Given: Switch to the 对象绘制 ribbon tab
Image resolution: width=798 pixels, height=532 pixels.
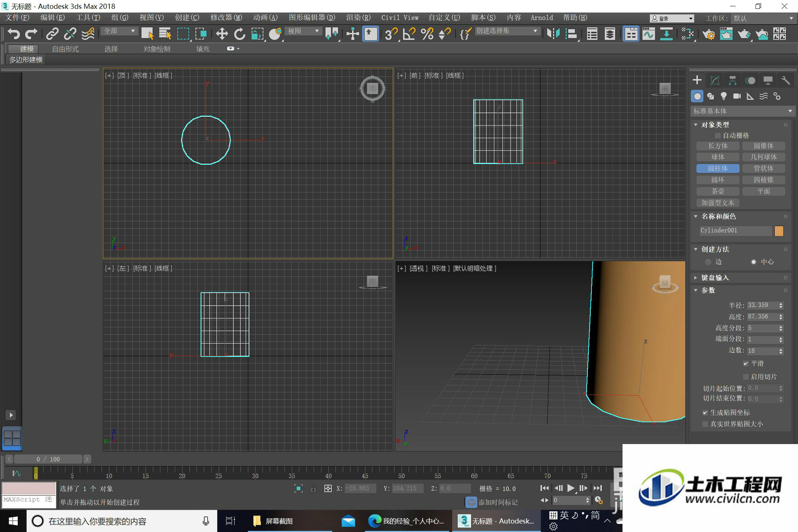Looking at the screenshot, I should pyautogui.click(x=157, y=49).
